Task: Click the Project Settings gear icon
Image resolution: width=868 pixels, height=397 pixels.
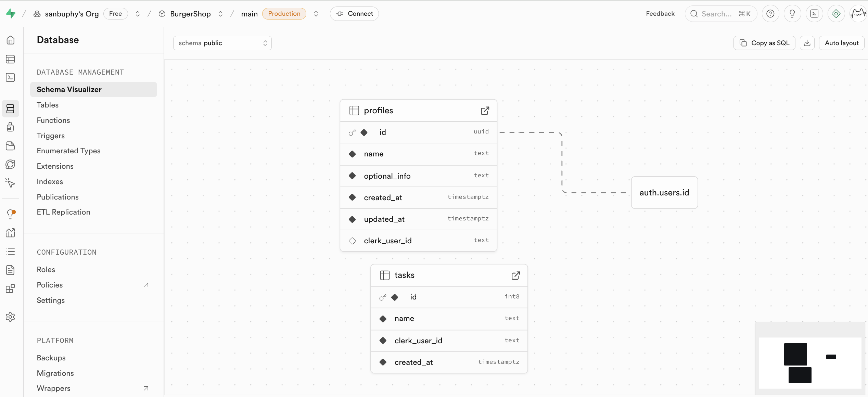Action: point(10,317)
